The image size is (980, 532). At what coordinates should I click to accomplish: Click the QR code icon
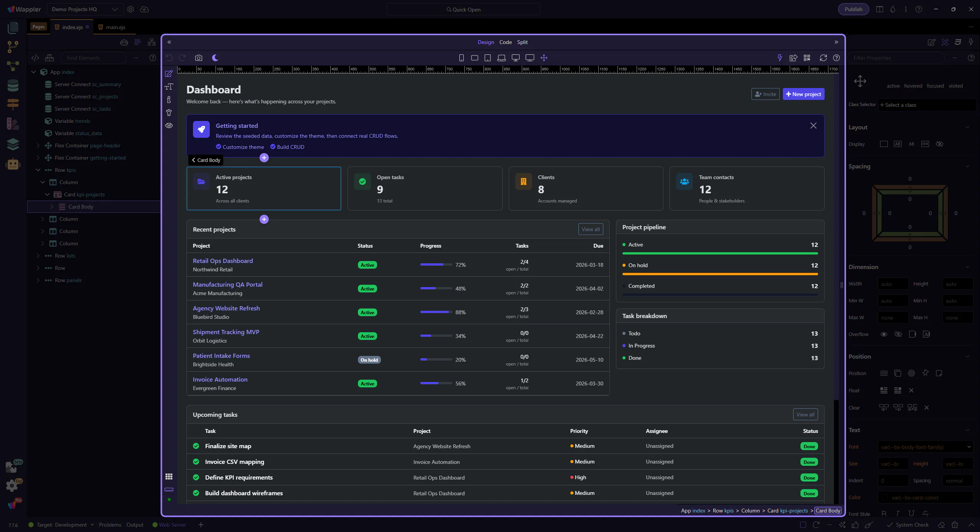click(807, 58)
